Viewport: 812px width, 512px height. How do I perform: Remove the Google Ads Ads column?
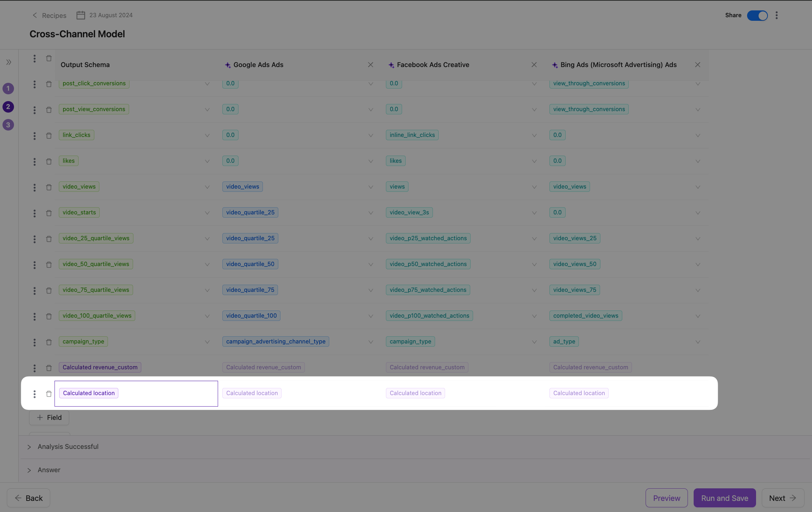pos(370,65)
